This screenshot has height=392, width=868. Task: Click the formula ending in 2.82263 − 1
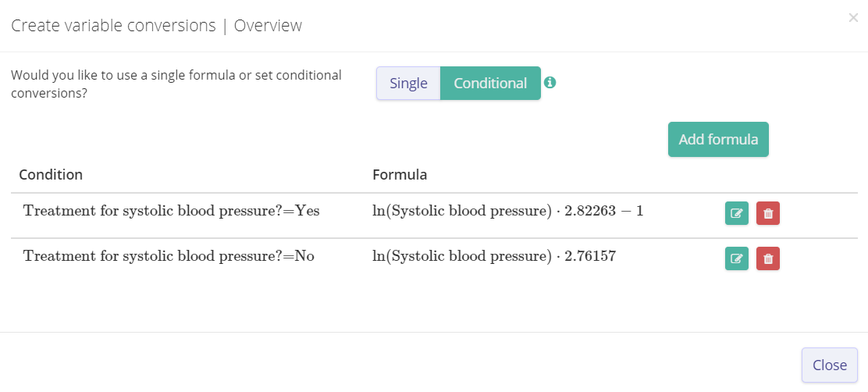pos(507,211)
